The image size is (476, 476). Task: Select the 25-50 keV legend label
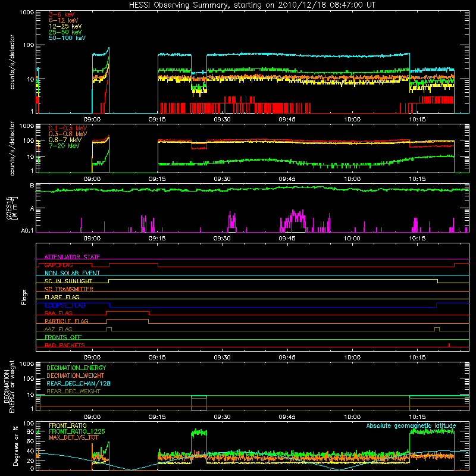(65, 32)
